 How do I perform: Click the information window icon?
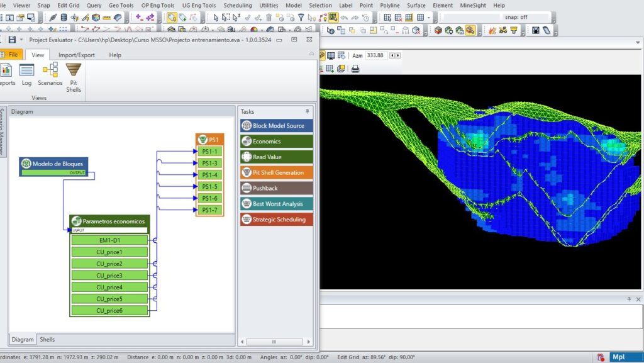click(9, 17)
